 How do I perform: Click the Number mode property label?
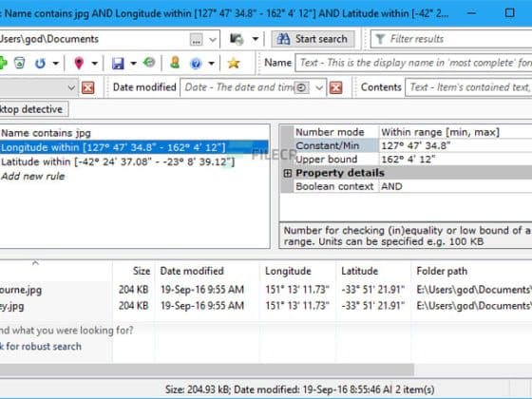tap(330, 132)
